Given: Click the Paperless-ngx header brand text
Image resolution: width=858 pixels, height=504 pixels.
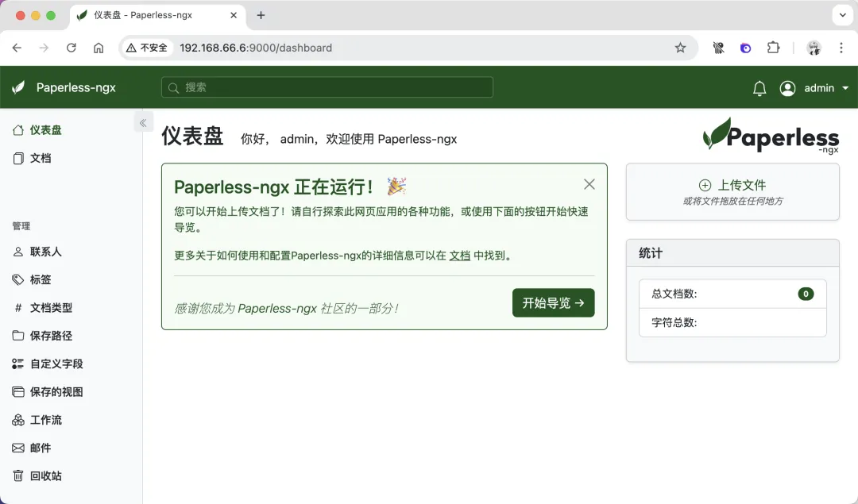Looking at the screenshot, I should coord(76,87).
